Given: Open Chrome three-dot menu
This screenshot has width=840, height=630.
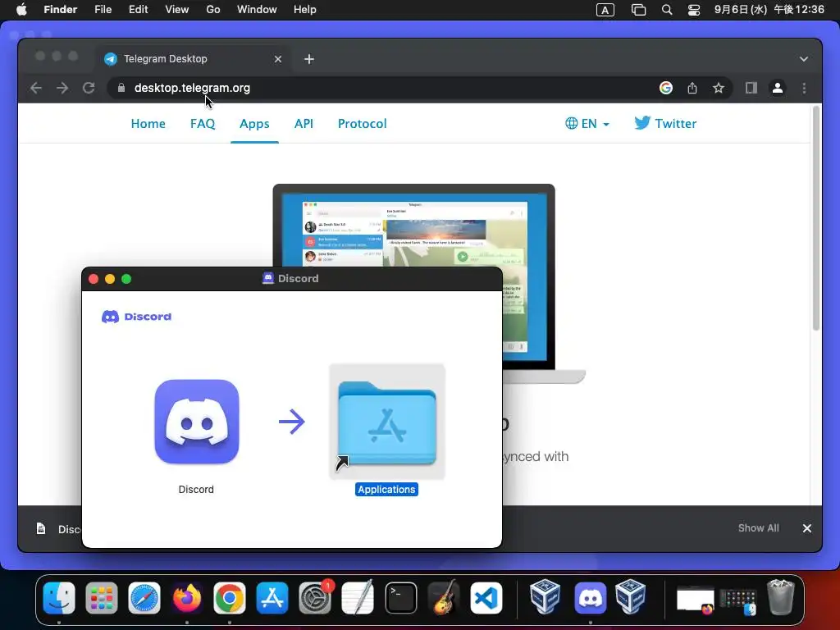Looking at the screenshot, I should pyautogui.click(x=804, y=88).
